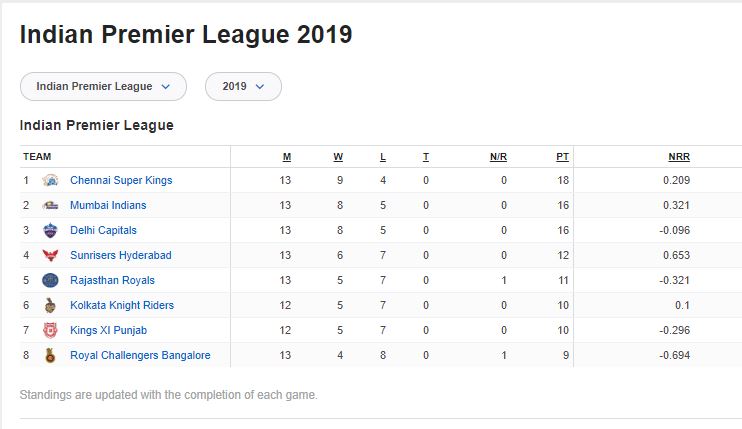Sort table by NRR column header

click(x=679, y=157)
